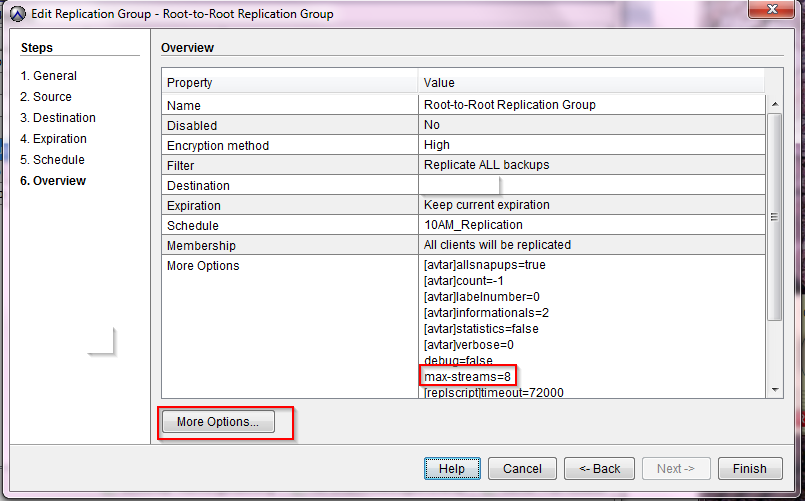The height and width of the screenshot is (501, 805).
Task: Select the Membership property cell
Action: 290,245
